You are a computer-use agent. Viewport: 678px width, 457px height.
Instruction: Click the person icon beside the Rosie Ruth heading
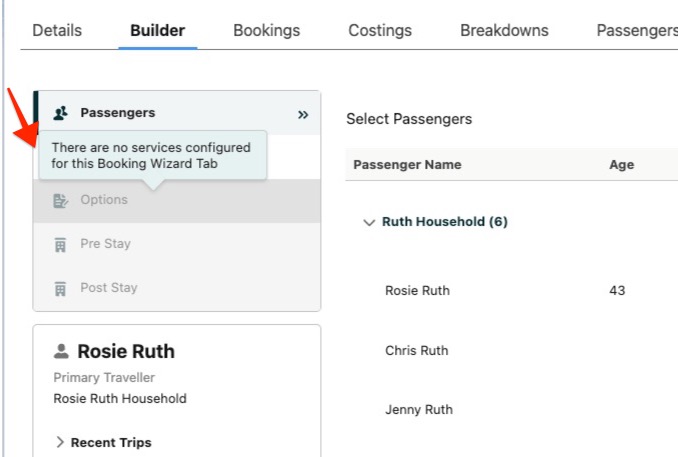coord(62,352)
